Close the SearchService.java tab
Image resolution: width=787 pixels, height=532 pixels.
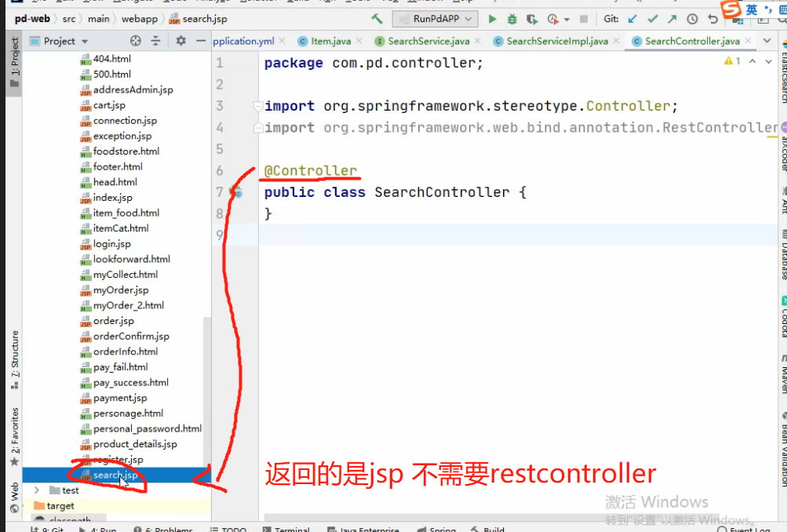click(x=477, y=41)
